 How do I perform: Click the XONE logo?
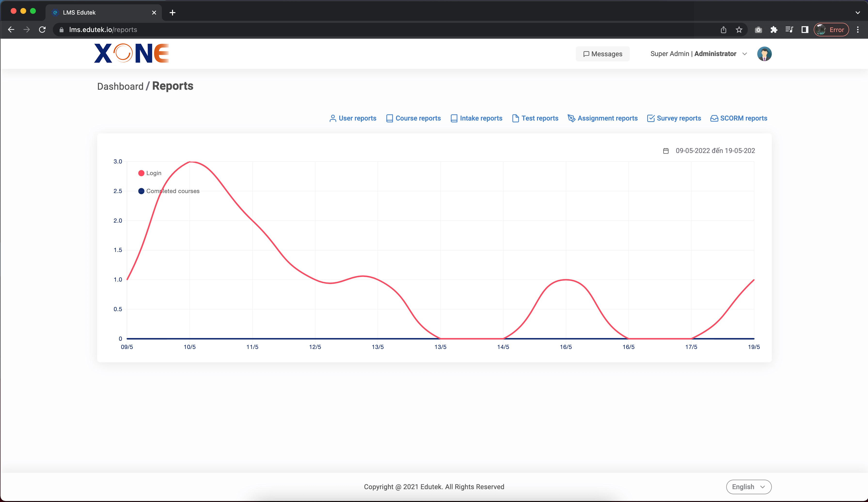[132, 53]
